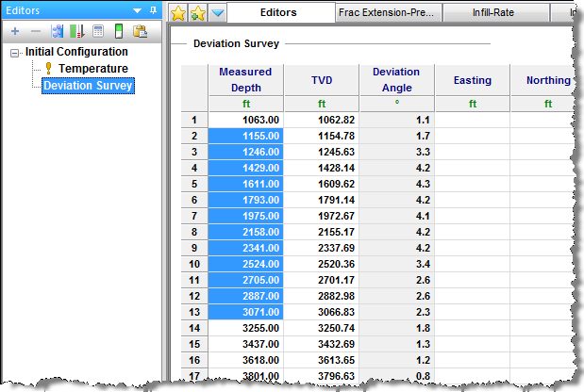Click the blue wellbore schematic icon
Image resolution: width=584 pixels, height=392 pixels.
coord(57,32)
